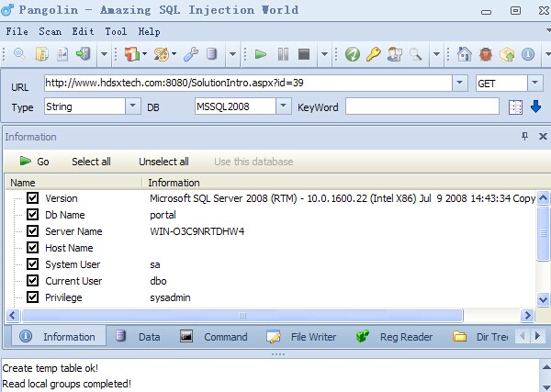Uncheck the System User checkbox

(33, 263)
